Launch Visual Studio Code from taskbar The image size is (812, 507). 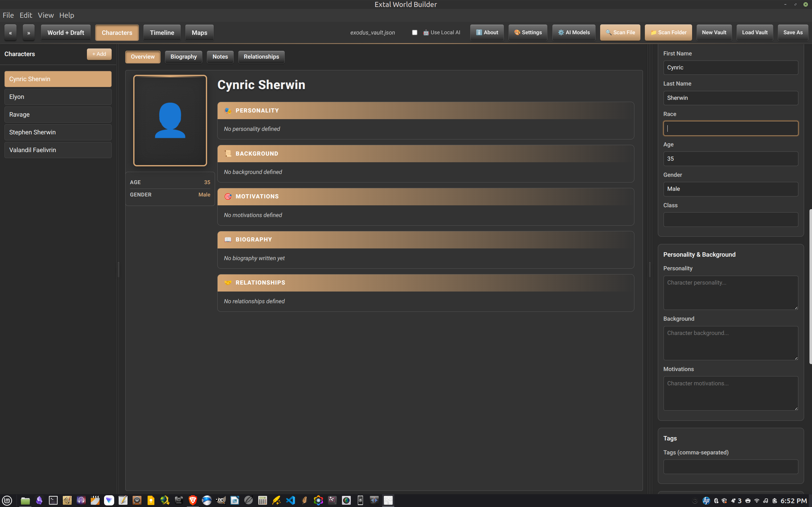tap(291, 500)
